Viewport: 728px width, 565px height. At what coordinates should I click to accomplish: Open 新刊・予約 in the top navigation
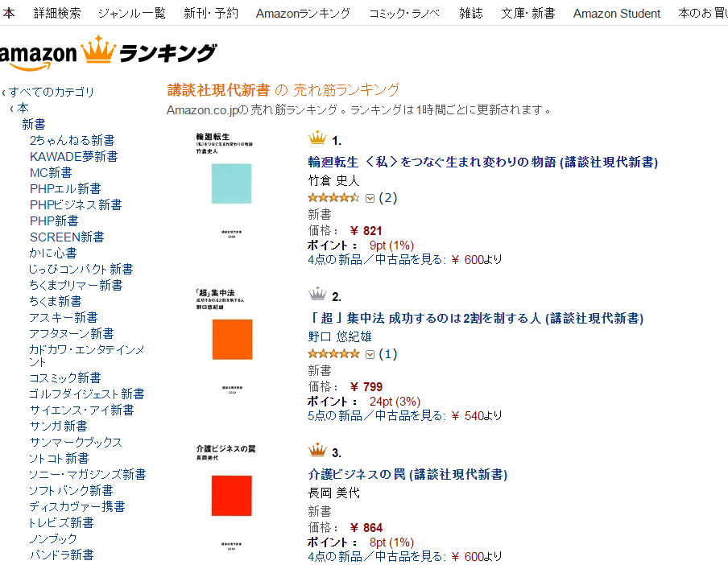[211, 13]
